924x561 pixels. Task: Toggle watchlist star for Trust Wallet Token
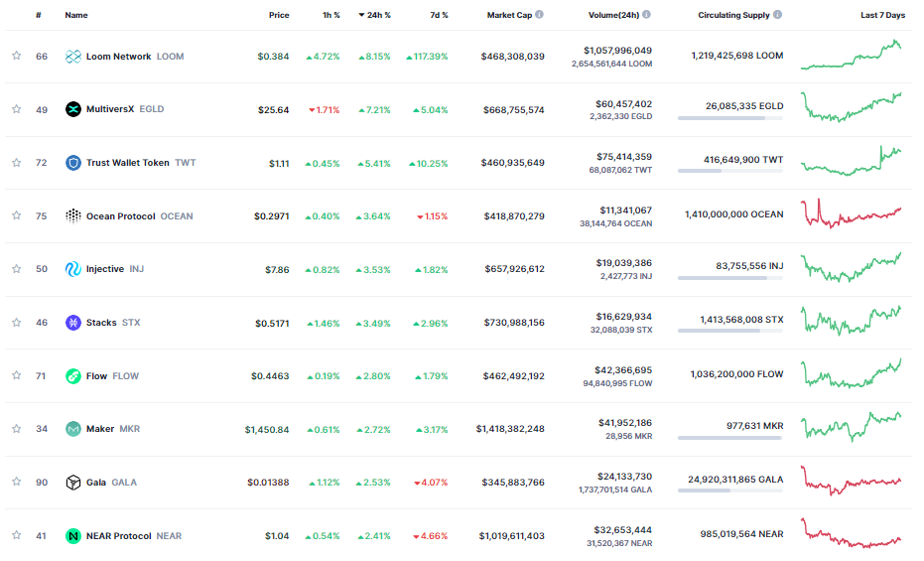click(17, 162)
